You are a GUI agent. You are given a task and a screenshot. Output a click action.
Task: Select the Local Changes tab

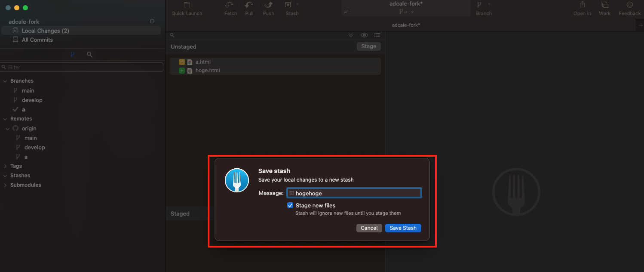[45, 31]
